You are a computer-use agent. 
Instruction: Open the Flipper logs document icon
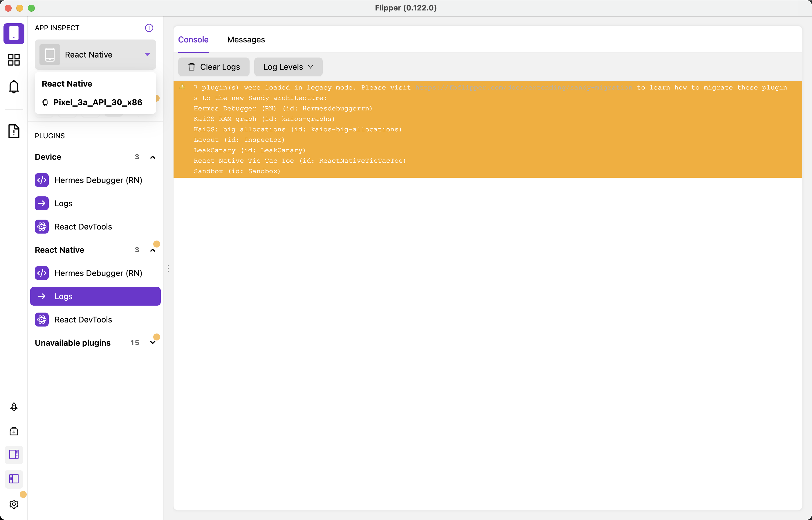pos(14,131)
